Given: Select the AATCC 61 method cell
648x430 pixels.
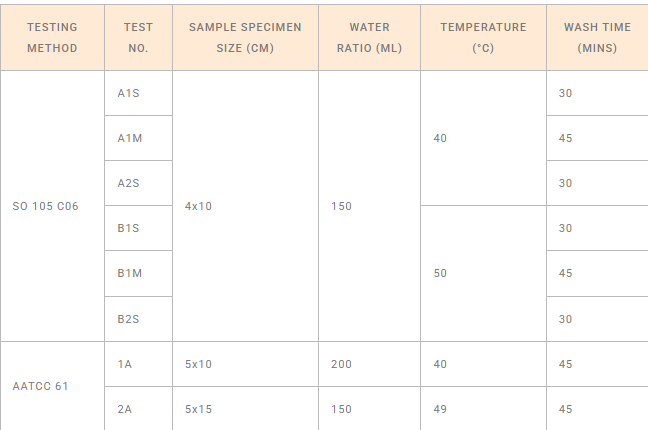Looking at the screenshot, I should [x=52, y=386].
